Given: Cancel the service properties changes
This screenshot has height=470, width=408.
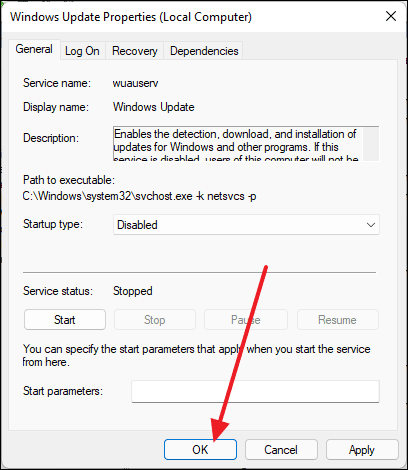Looking at the screenshot, I should click(281, 450).
